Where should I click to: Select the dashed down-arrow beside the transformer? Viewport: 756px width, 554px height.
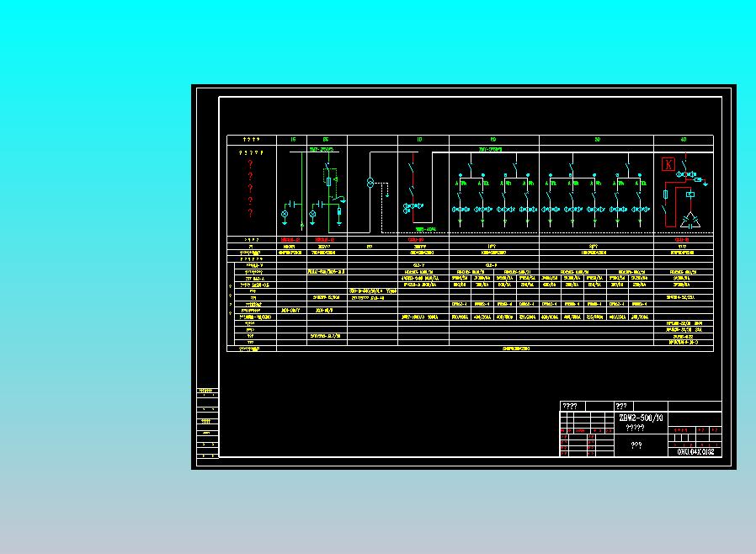[x=386, y=190]
